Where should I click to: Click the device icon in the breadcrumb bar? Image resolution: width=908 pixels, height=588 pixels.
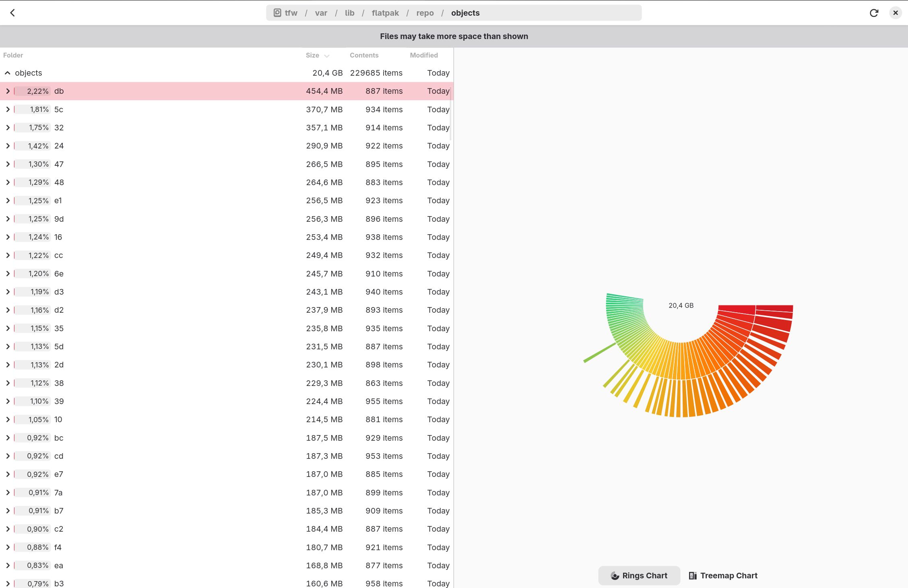(277, 12)
